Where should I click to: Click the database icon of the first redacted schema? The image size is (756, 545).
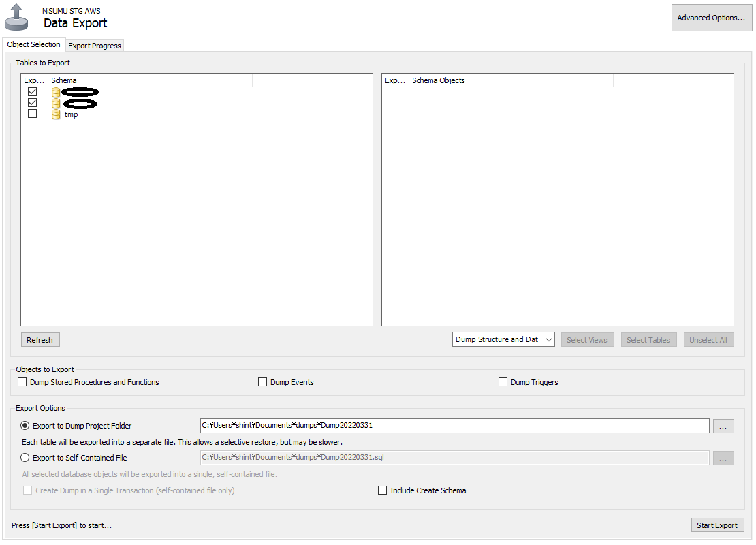[56, 92]
